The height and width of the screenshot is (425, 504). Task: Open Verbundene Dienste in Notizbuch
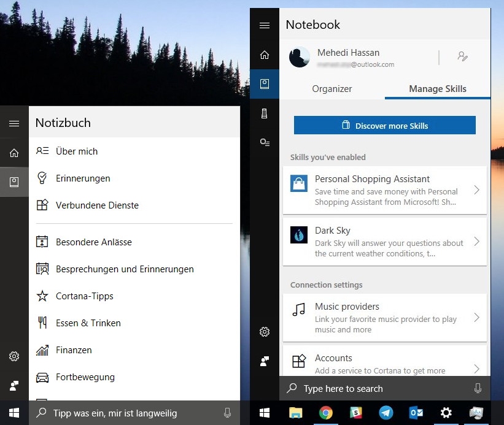(x=134, y=205)
